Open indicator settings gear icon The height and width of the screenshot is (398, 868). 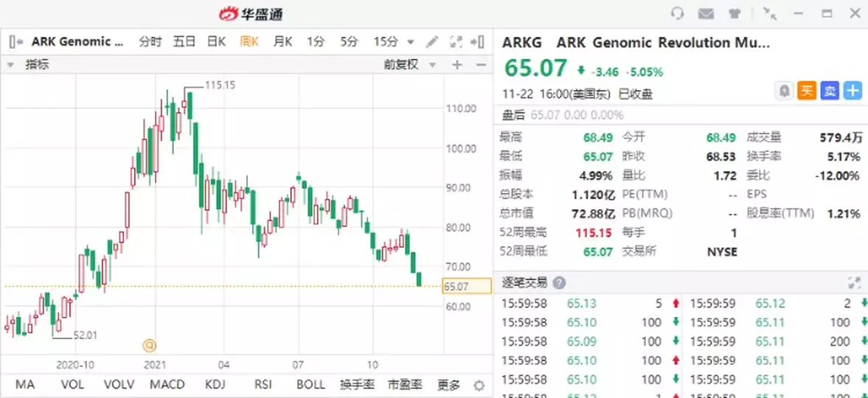point(479,385)
